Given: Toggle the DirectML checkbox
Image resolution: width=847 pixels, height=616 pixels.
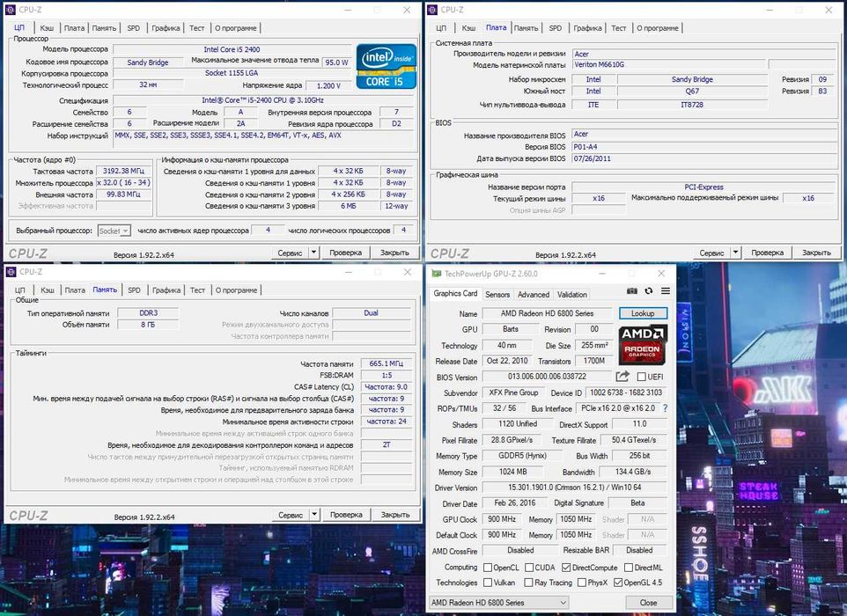Looking at the screenshot, I should tap(629, 568).
